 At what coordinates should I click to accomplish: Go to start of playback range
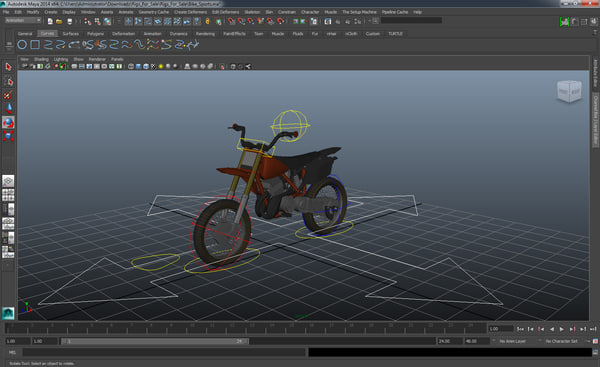click(x=520, y=329)
